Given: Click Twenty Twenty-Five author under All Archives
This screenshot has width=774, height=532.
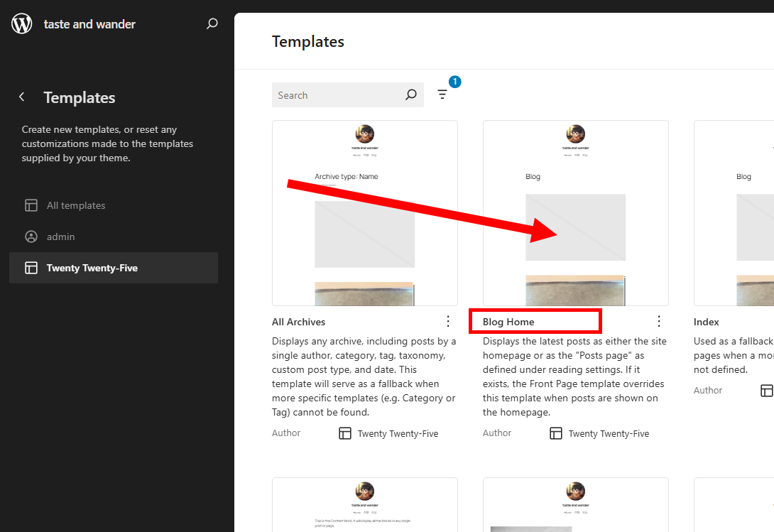Looking at the screenshot, I should [x=398, y=434].
